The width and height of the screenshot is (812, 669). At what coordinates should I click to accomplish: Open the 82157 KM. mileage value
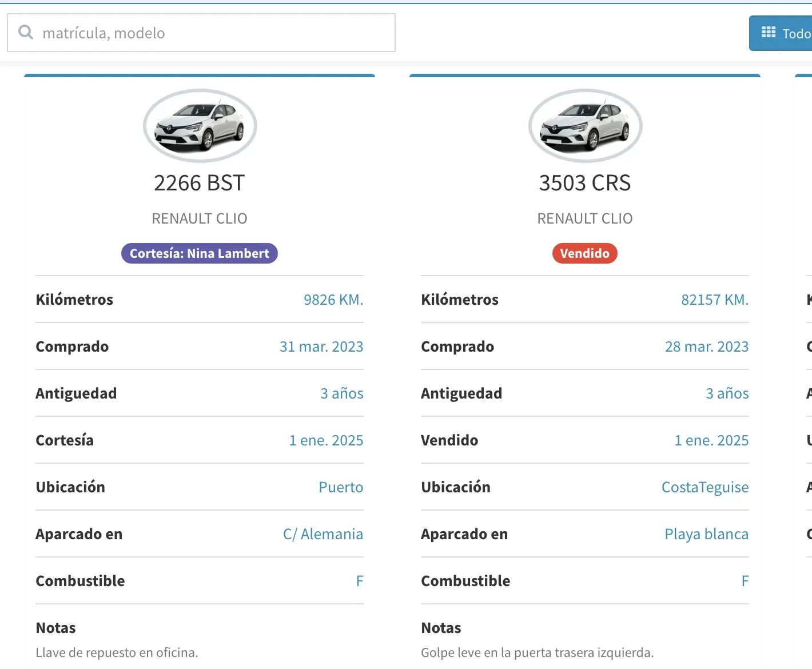coord(715,300)
